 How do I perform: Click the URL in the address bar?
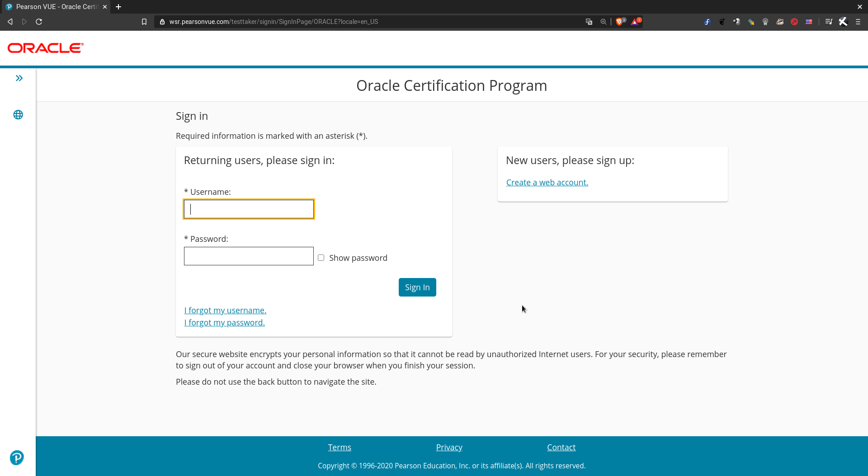[274, 22]
